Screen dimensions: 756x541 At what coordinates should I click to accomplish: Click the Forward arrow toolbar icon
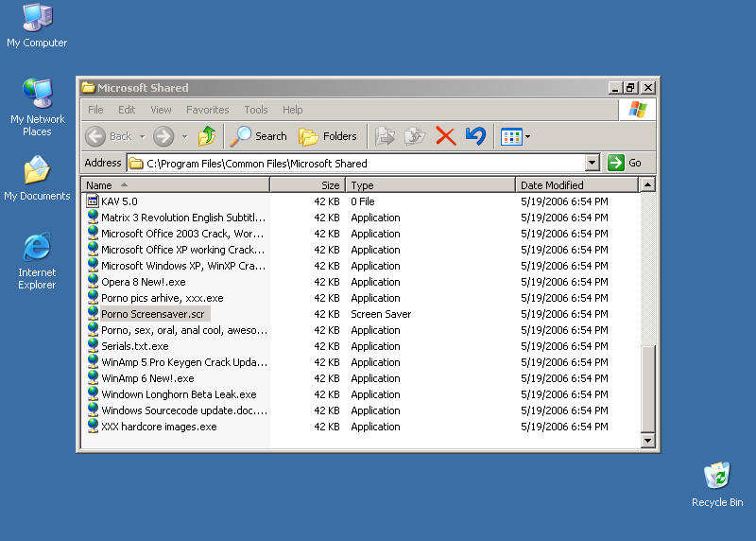tap(163, 136)
